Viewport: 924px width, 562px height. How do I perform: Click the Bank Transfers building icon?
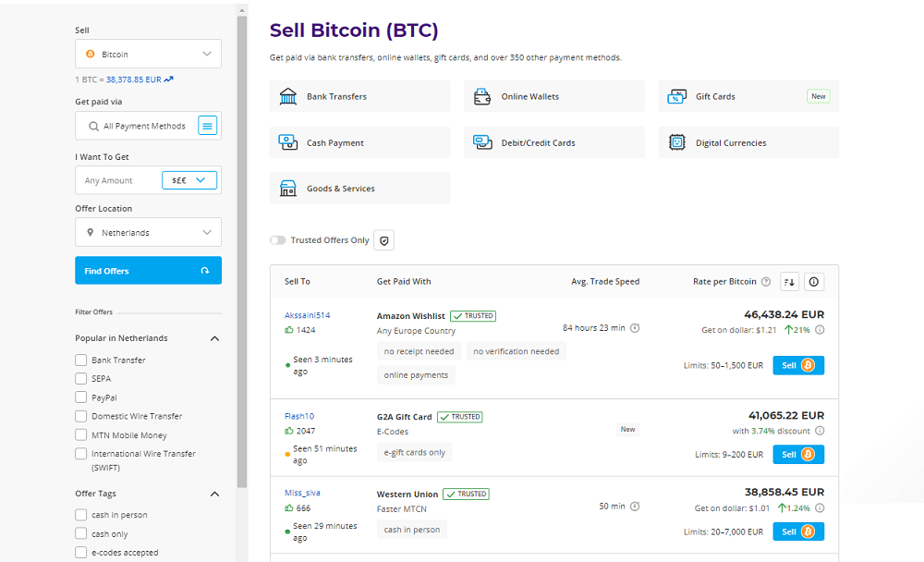[288, 96]
